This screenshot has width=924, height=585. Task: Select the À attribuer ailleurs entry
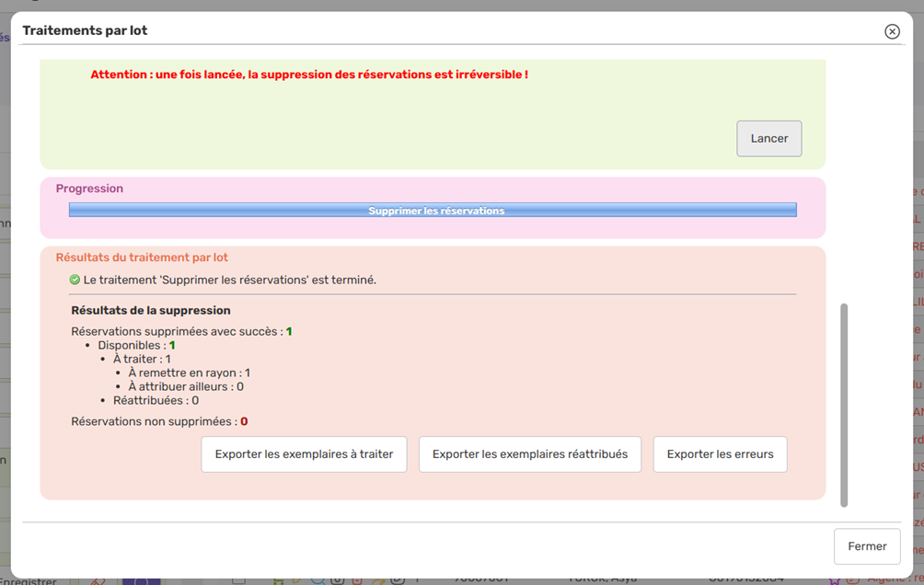point(185,387)
